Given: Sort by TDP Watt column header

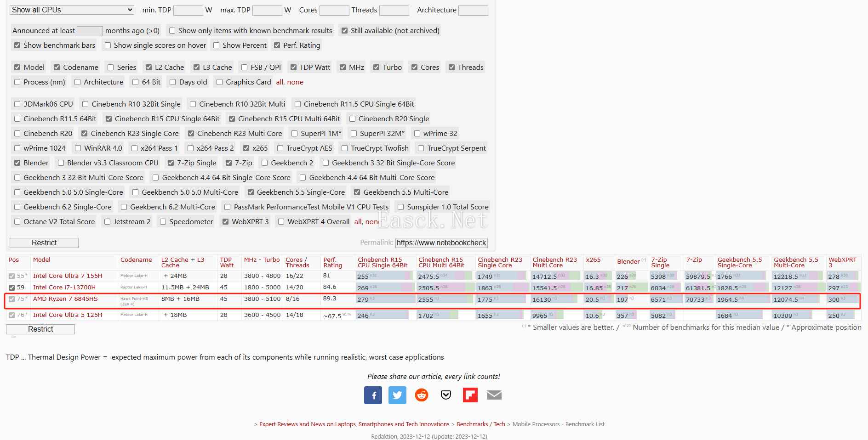Looking at the screenshot, I should coord(227,262).
